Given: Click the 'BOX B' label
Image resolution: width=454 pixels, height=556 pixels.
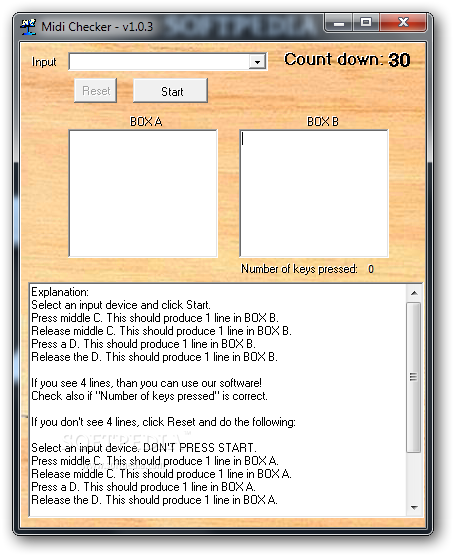Looking at the screenshot, I should point(323,122).
